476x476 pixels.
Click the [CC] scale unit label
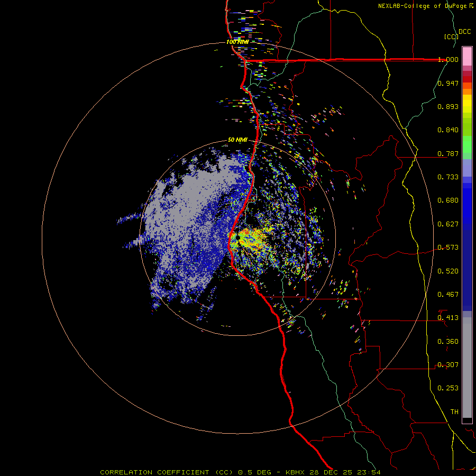(452, 36)
